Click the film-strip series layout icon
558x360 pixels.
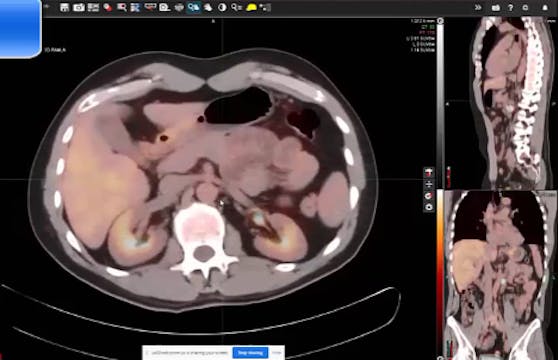tap(93, 7)
